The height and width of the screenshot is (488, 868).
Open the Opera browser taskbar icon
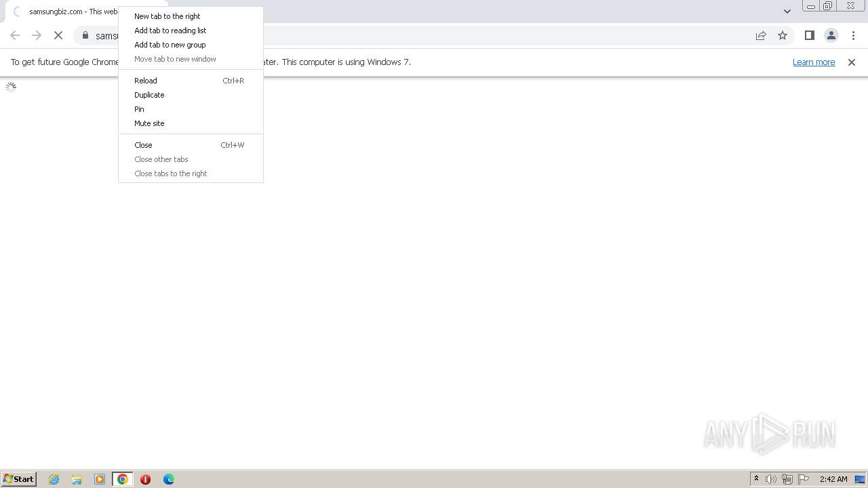tap(145, 479)
